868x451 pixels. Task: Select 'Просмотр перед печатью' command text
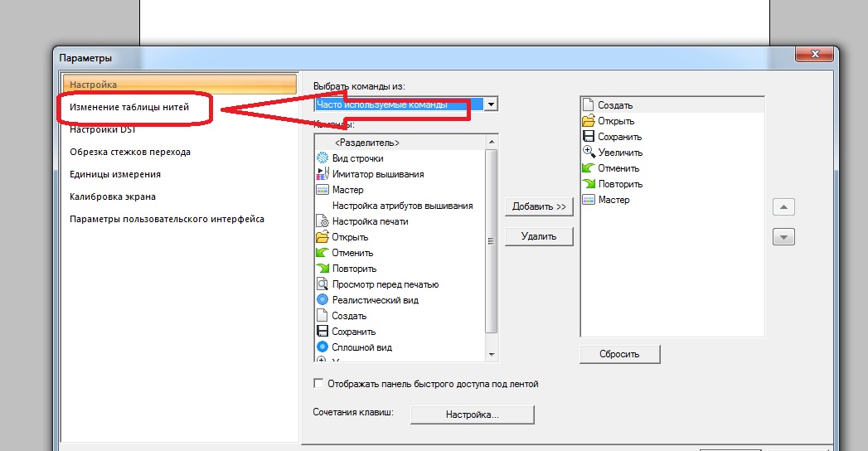click(x=386, y=284)
